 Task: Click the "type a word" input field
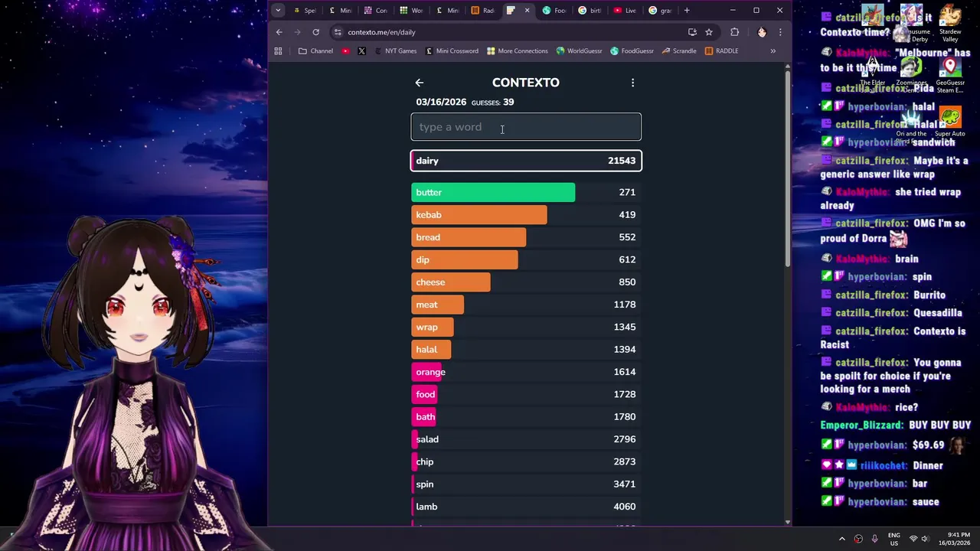point(526,127)
